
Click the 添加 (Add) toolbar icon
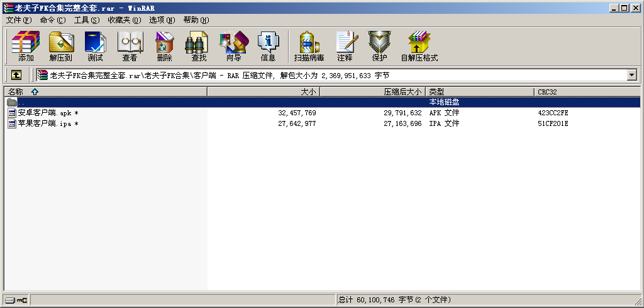(x=26, y=46)
